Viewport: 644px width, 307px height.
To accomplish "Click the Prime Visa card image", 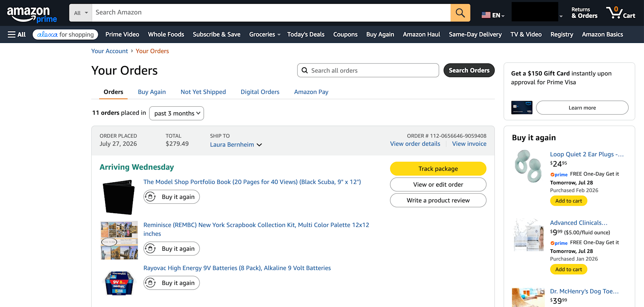I will 522,107.
